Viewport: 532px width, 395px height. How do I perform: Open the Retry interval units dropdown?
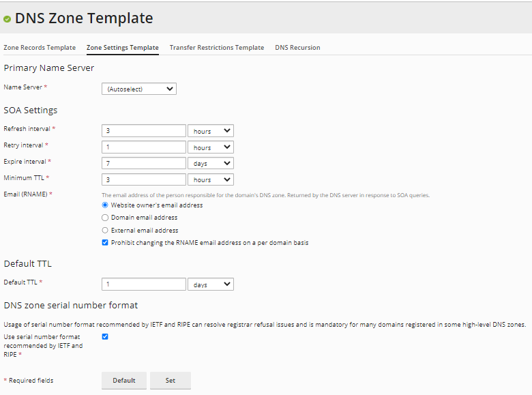pyautogui.click(x=211, y=147)
